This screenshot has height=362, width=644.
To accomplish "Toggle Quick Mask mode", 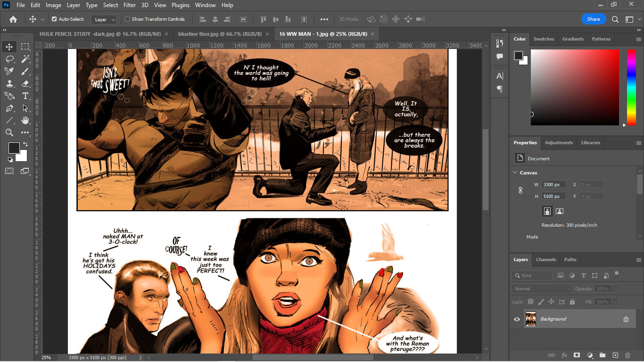I will 9,171.
